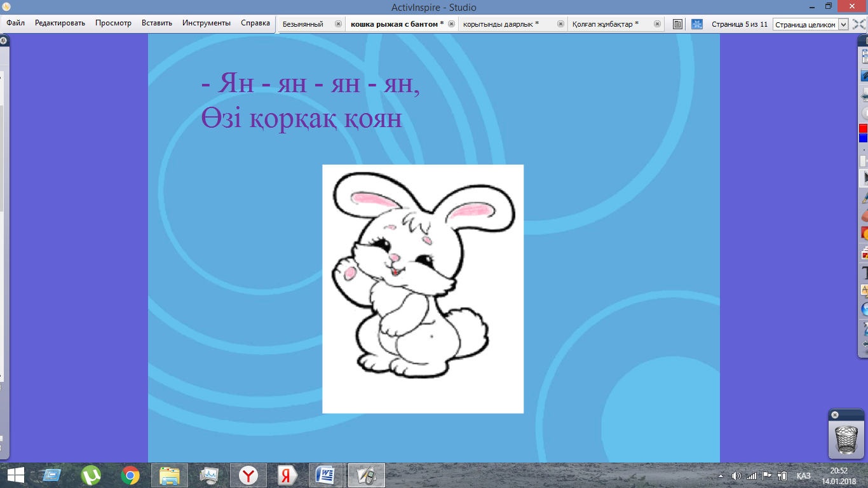868x488 pixels.
Task: Open the Просмотр menu
Action: [x=113, y=23]
